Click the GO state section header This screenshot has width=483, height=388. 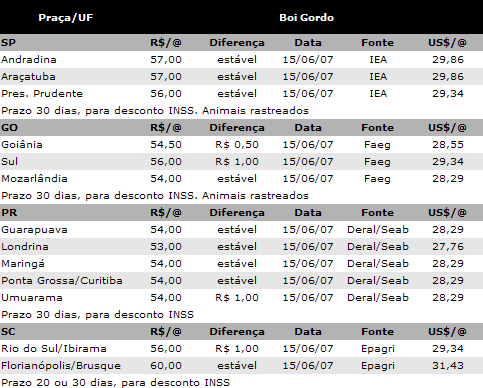[x=241, y=128]
